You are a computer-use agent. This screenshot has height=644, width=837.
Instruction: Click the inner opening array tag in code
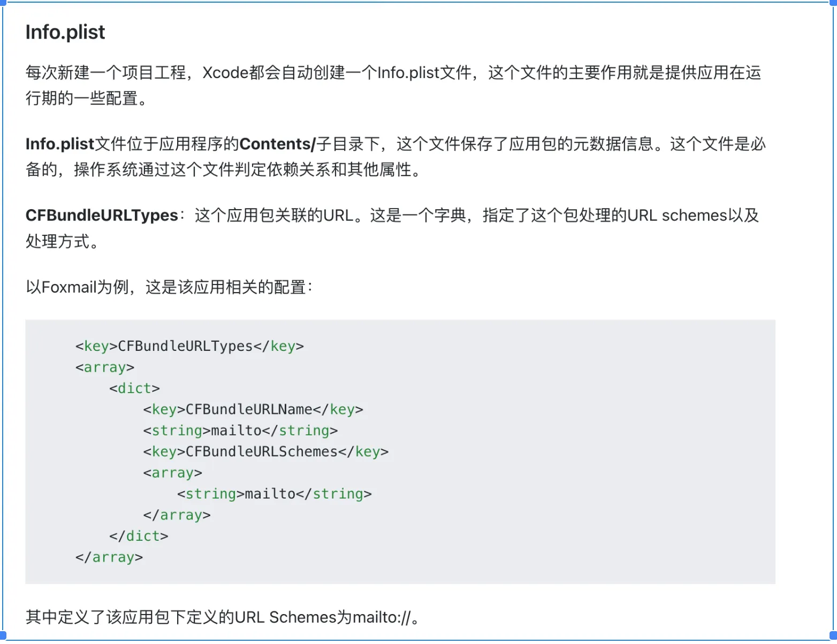pos(172,473)
